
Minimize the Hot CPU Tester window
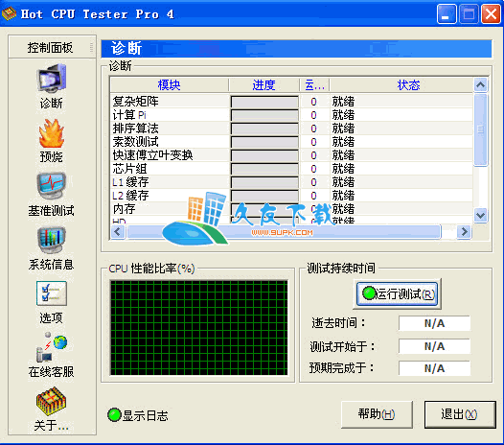(x=447, y=14)
